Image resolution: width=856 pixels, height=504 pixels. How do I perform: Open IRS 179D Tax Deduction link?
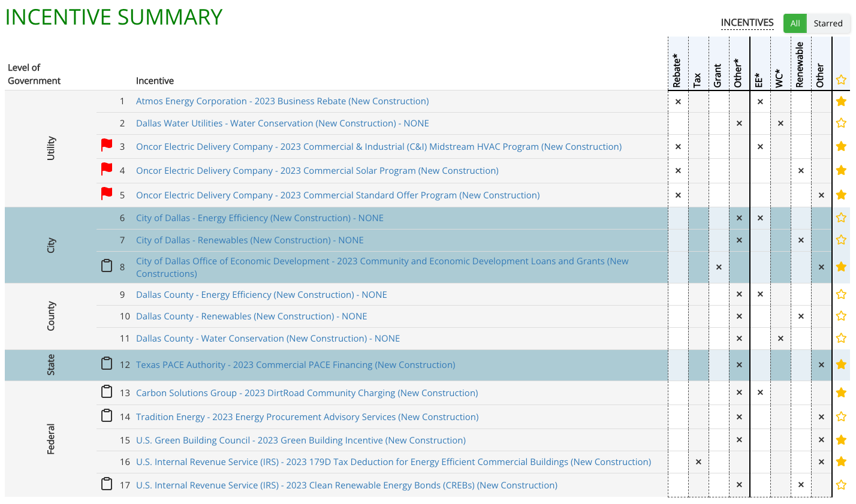393,462
